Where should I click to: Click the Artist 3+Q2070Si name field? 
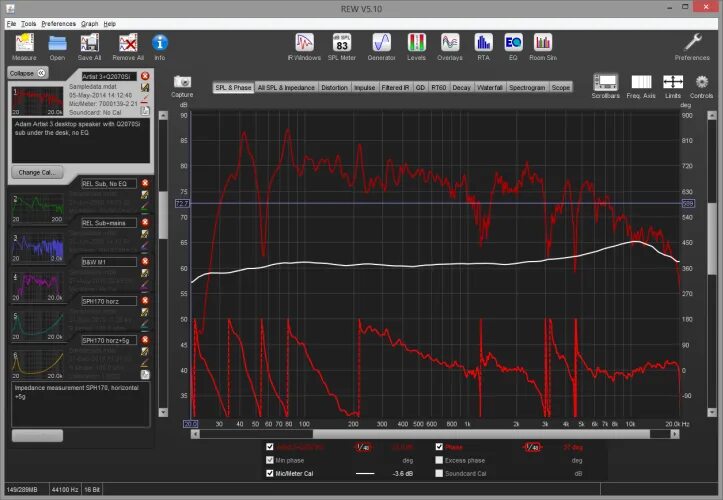(x=109, y=76)
